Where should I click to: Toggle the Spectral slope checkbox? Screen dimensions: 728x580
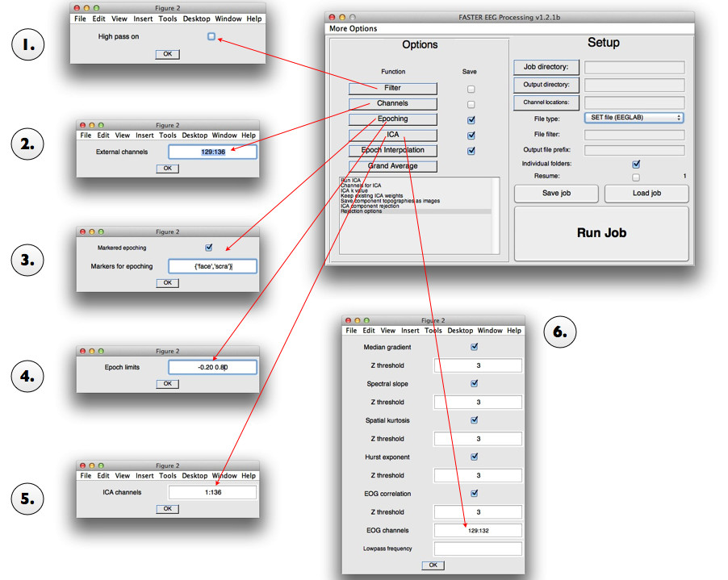474,383
